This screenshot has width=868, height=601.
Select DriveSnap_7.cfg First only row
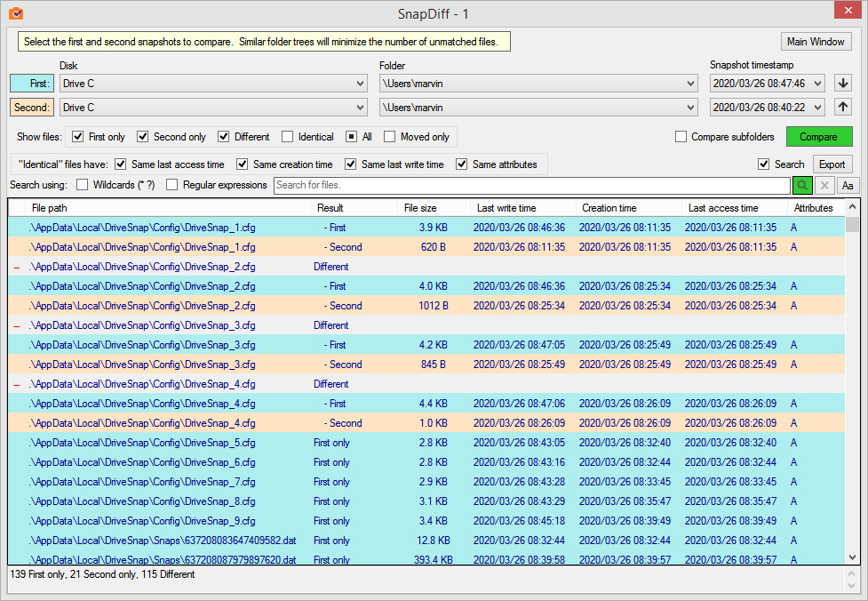pos(426,482)
